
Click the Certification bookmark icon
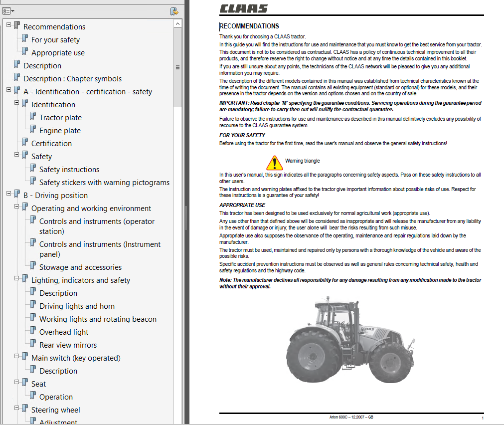click(25, 142)
